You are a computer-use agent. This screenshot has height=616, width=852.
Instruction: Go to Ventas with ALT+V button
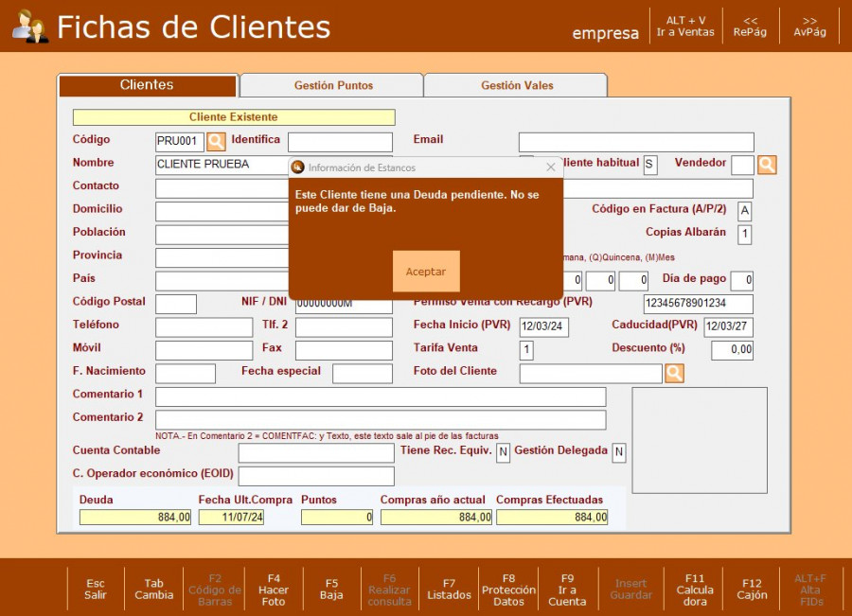(685, 26)
